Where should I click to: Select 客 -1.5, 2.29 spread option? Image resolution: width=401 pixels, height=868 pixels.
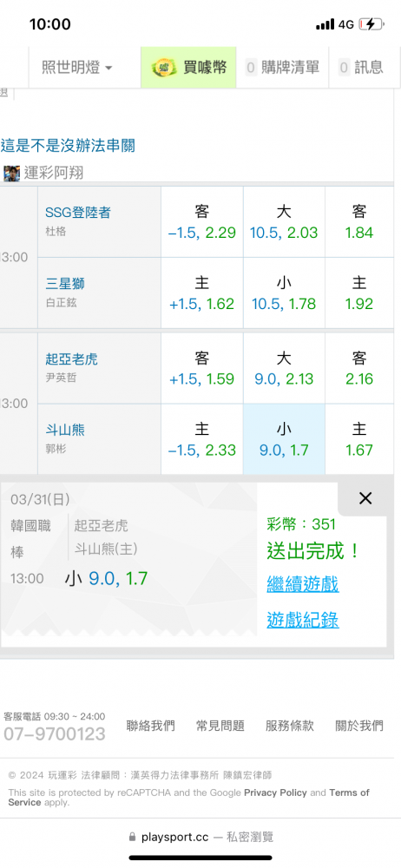[x=202, y=222]
